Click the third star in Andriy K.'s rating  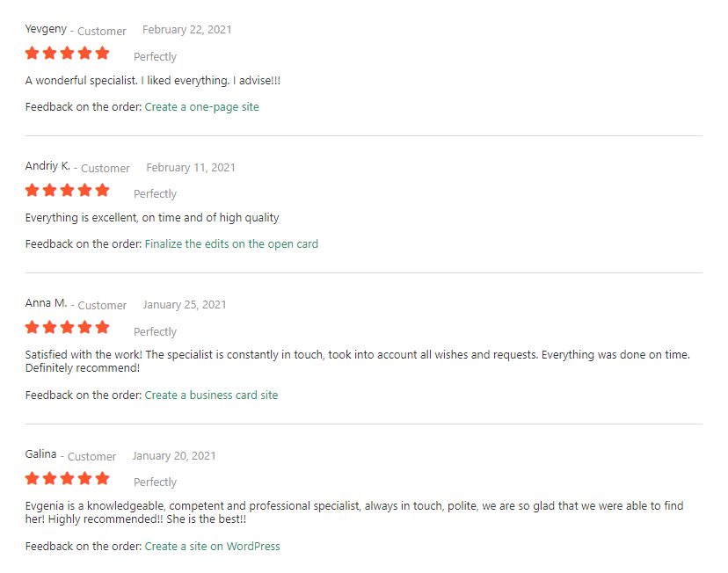coord(68,190)
